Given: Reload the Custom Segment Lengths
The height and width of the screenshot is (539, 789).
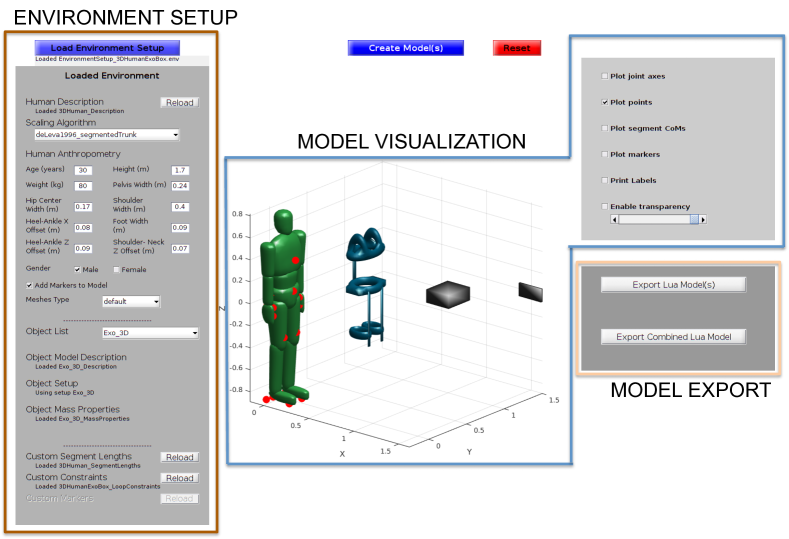Looking at the screenshot, I should pos(179,458).
